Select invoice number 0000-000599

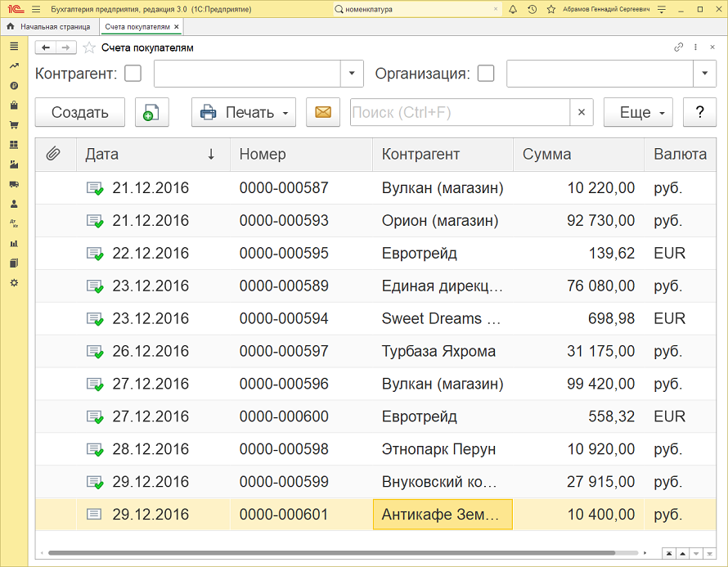(x=301, y=482)
